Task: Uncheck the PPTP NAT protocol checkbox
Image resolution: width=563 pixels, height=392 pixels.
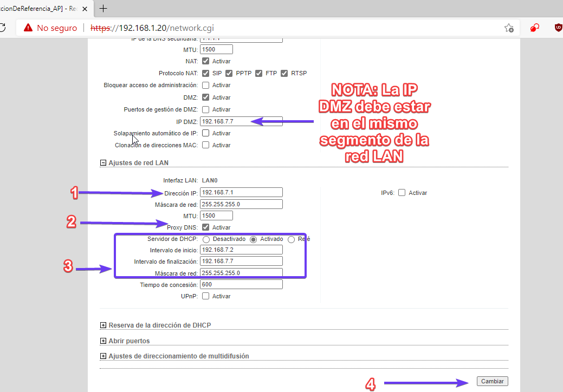Action: 229,73
